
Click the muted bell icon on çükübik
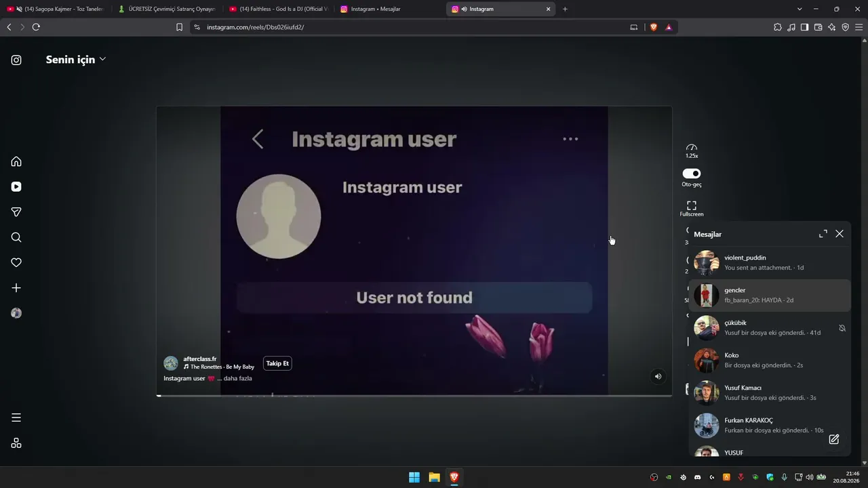pyautogui.click(x=842, y=328)
